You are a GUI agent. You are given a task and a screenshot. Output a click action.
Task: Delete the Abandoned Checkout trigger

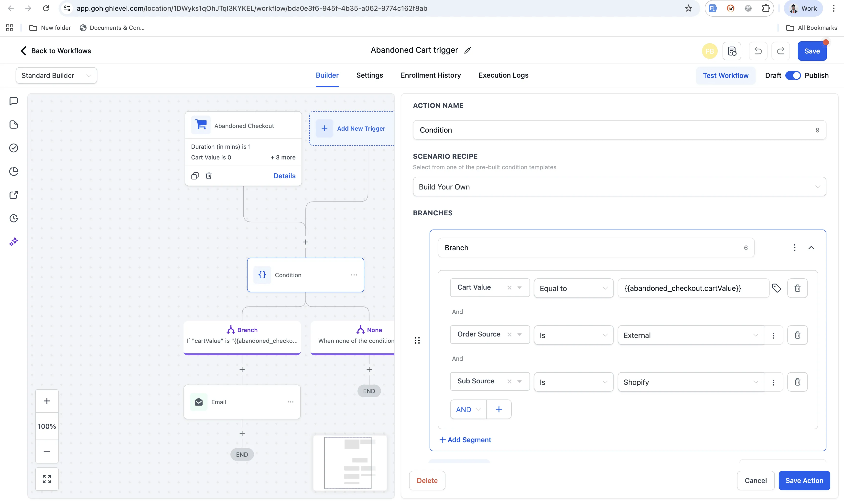tap(209, 176)
